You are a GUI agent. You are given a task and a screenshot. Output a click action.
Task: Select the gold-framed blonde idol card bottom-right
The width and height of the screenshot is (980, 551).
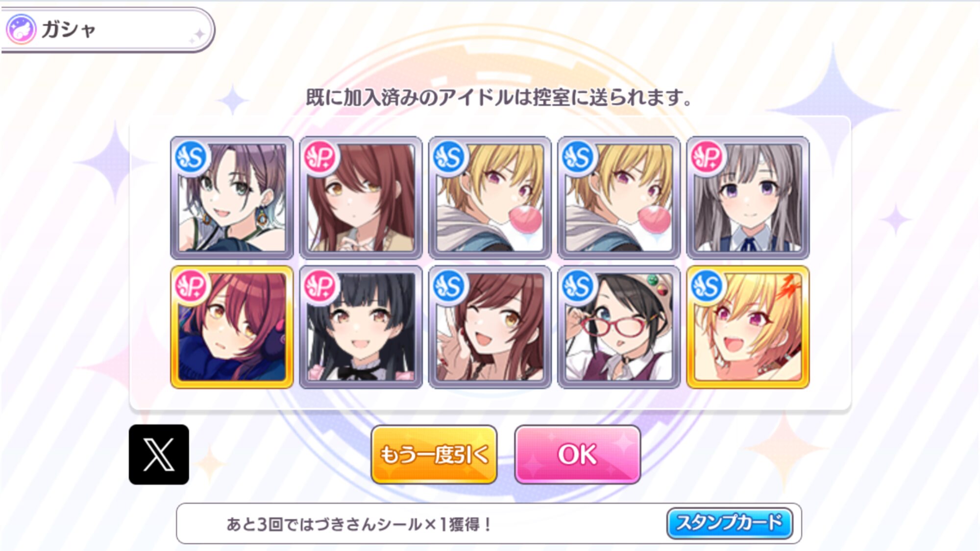(x=748, y=327)
